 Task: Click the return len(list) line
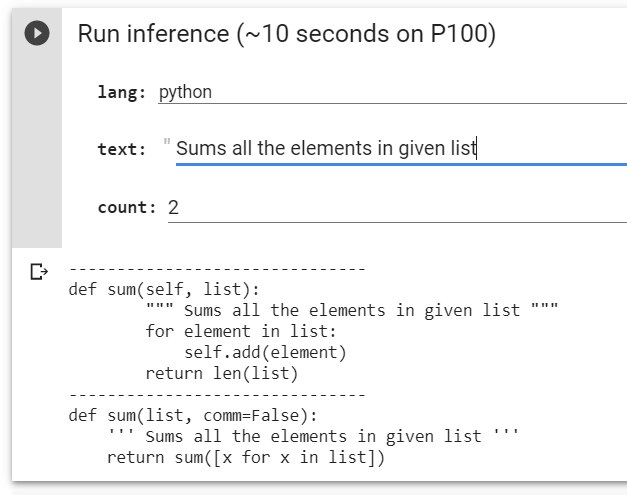[222, 373]
